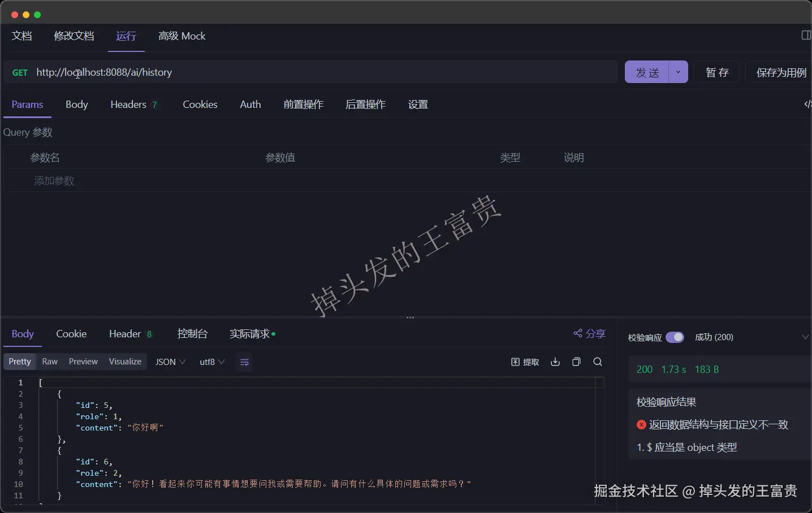
Task: Switch to the 文档 tab
Action: [x=22, y=36]
